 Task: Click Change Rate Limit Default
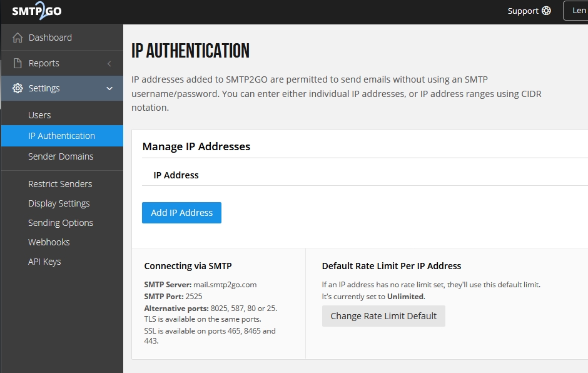383,316
